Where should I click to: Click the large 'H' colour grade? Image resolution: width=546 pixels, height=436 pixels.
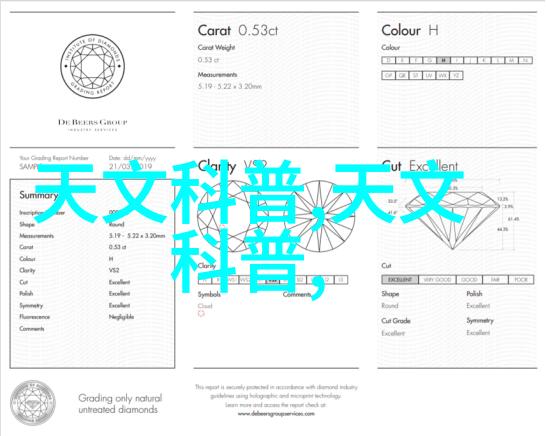coord(433,31)
